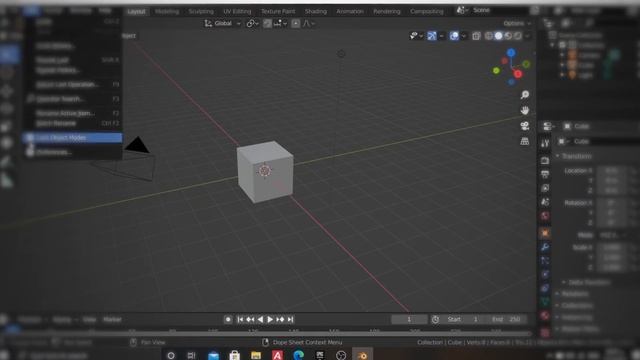The image size is (640, 360).
Task: Open Tool tab in Properties editor
Action: click(x=545, y=143)
